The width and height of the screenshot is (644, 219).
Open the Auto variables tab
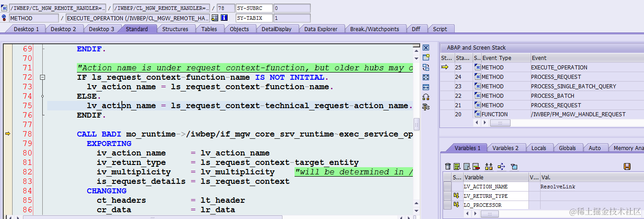pyautogui.click(x=595, y=148)
